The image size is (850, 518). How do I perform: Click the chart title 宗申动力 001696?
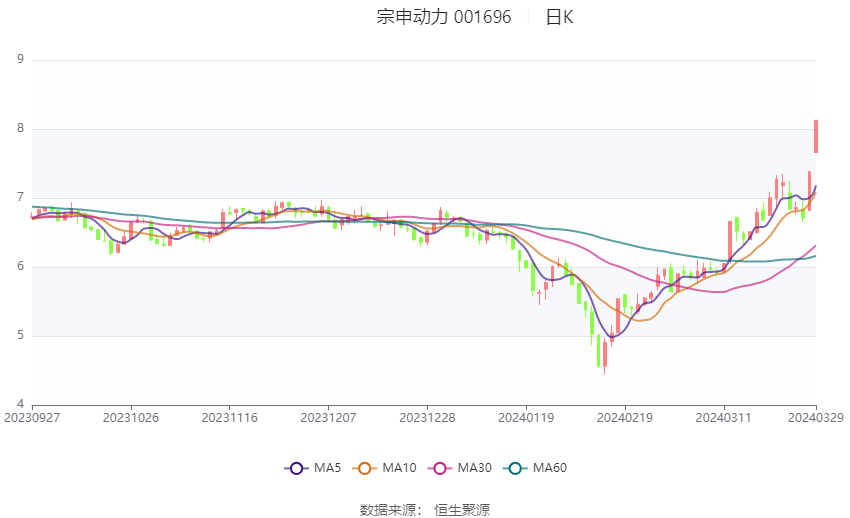(x=443, y=17)
